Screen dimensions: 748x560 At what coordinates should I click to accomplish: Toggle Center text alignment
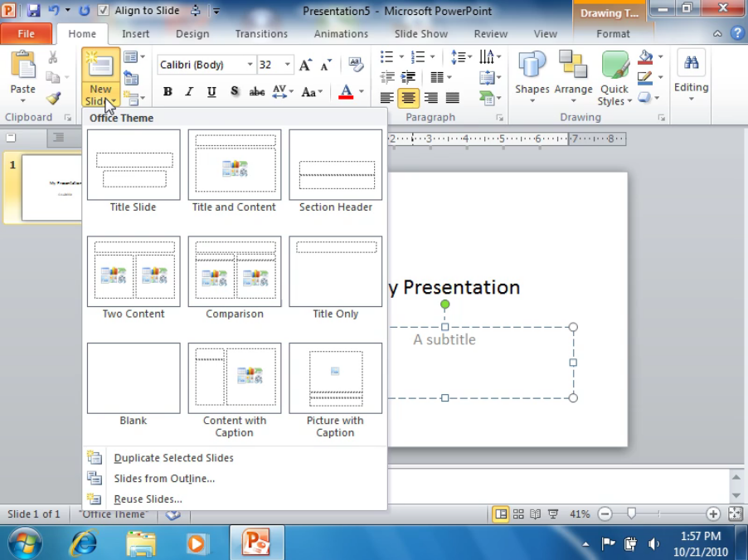409,98
